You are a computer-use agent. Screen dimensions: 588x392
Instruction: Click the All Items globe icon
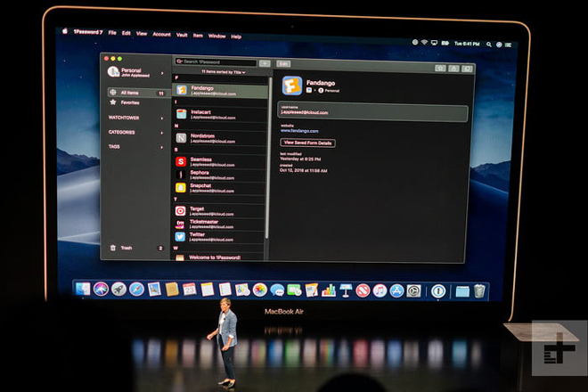point(113,93)
